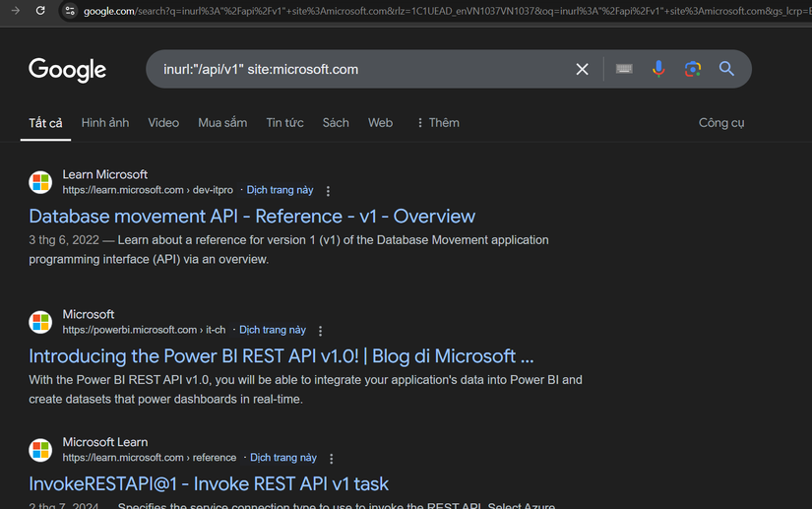The image size is (812, 509).
Task: Open Introducing the Power BI REST API result
Action: [x=281, y=356]
